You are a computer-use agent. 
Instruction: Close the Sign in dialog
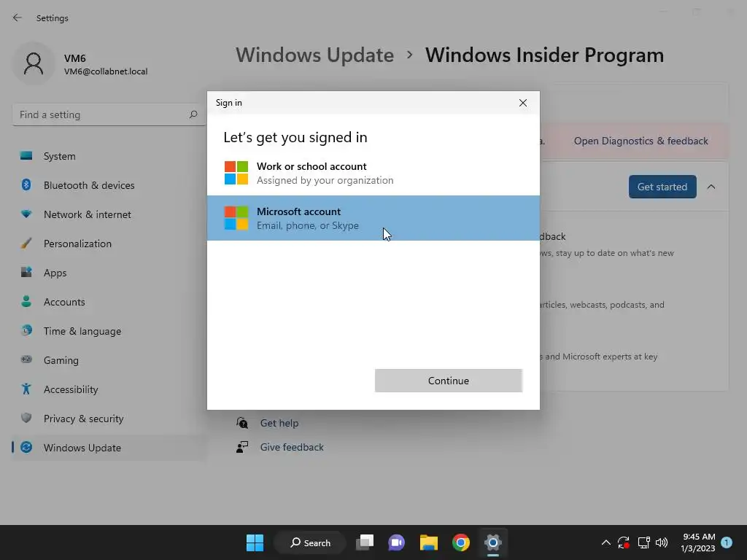click(x=522, y=103)
